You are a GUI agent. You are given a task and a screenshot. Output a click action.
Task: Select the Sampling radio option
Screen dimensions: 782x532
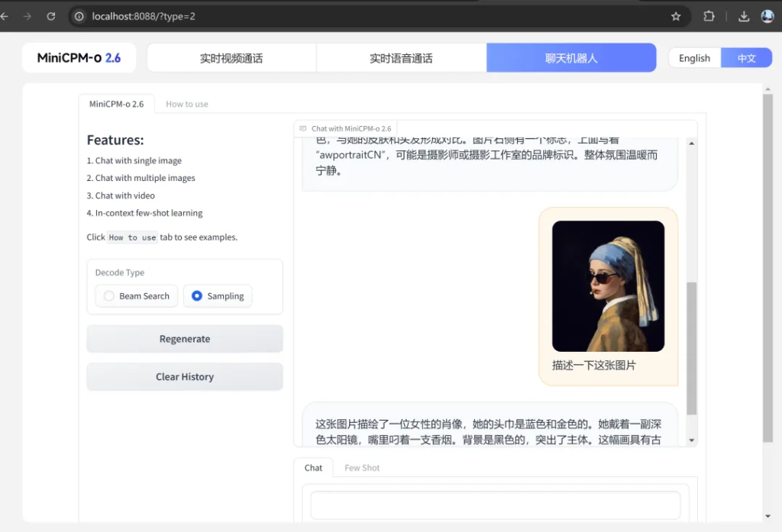pos(218,296)
